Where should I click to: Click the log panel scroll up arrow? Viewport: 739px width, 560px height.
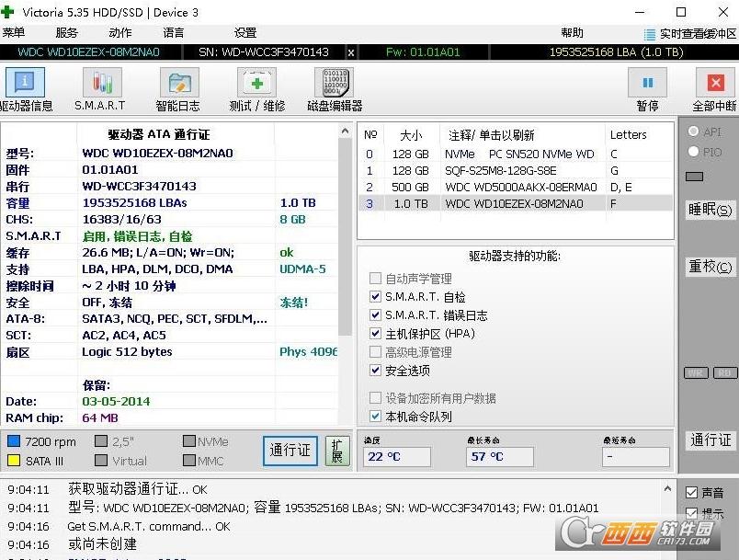(667, 488)
